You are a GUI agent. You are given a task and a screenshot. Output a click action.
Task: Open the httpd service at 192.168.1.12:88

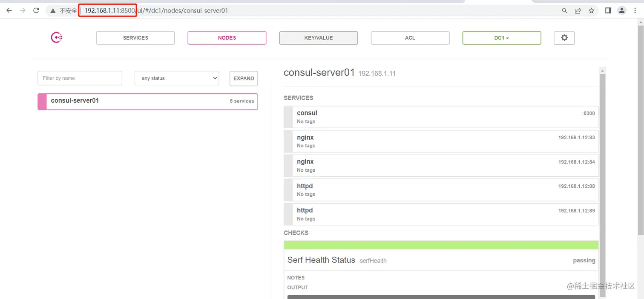pos(441,190)
